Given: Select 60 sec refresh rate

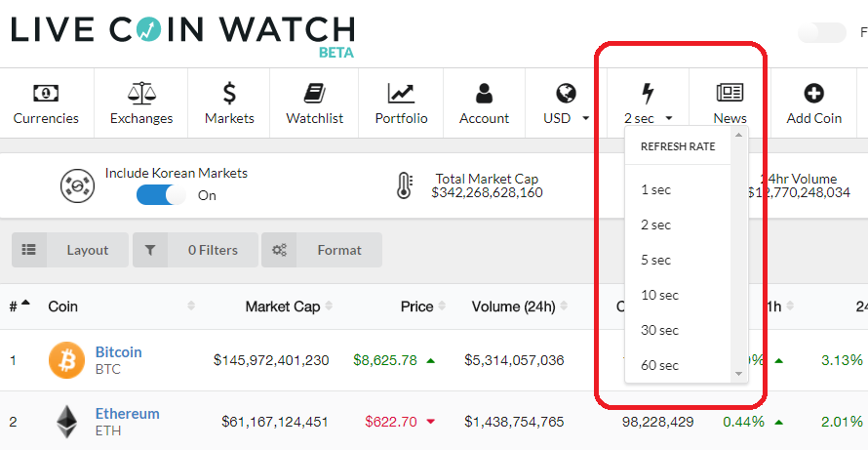Looking at the screenshot, I should pyautogui.click(x=659, y=366).
